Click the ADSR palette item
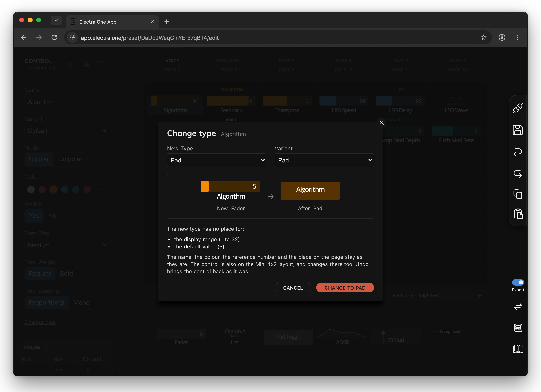 coord(342,337)
